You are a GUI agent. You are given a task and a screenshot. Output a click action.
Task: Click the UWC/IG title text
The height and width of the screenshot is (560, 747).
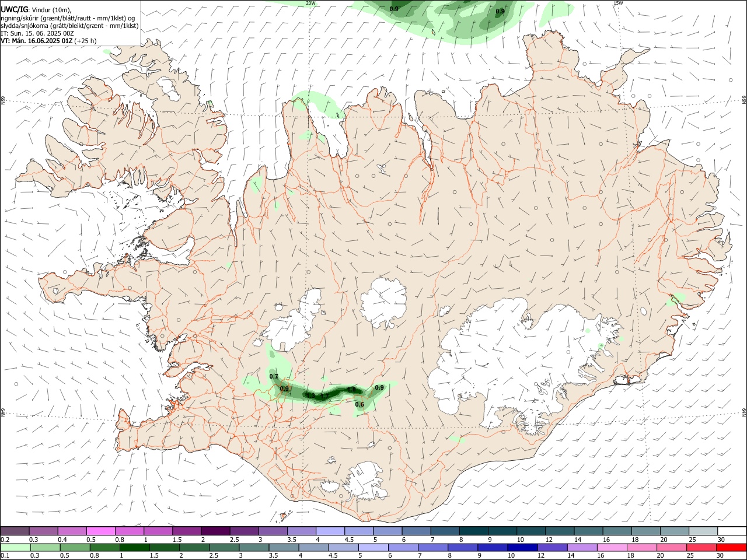click(14, 9)
